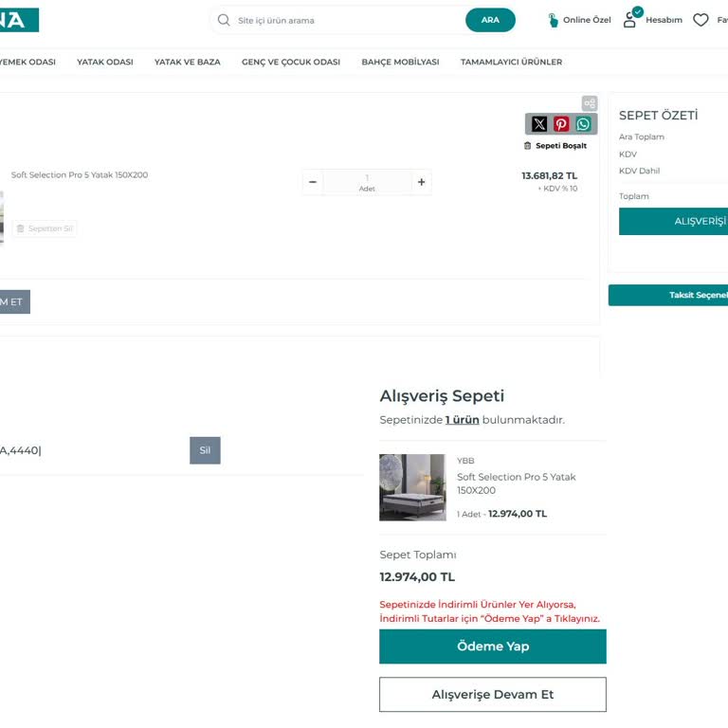The width and height of the screenshot is (728, 728).
Task: Click trash icon next to Sepeti Boşalt
Action: [527, 146]
